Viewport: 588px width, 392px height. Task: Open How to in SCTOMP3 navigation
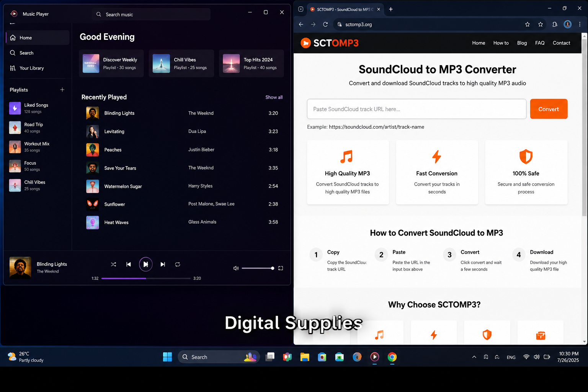coord(501,43)
